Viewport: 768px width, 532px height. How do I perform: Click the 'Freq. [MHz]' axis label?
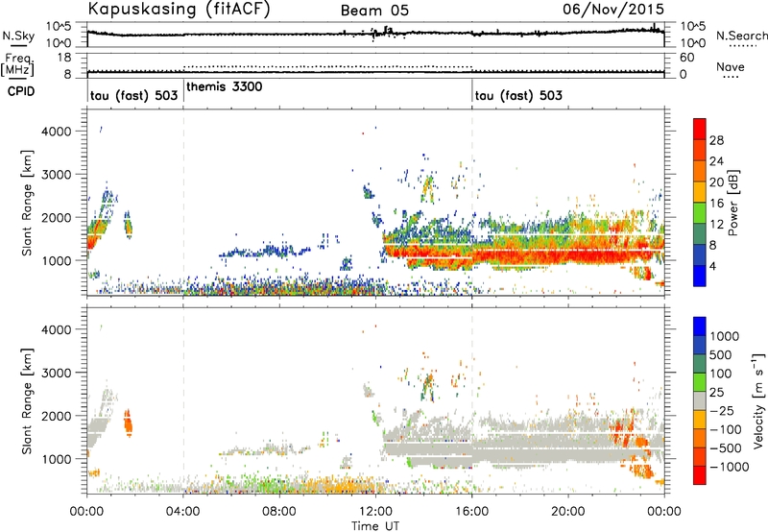(17, 65)
